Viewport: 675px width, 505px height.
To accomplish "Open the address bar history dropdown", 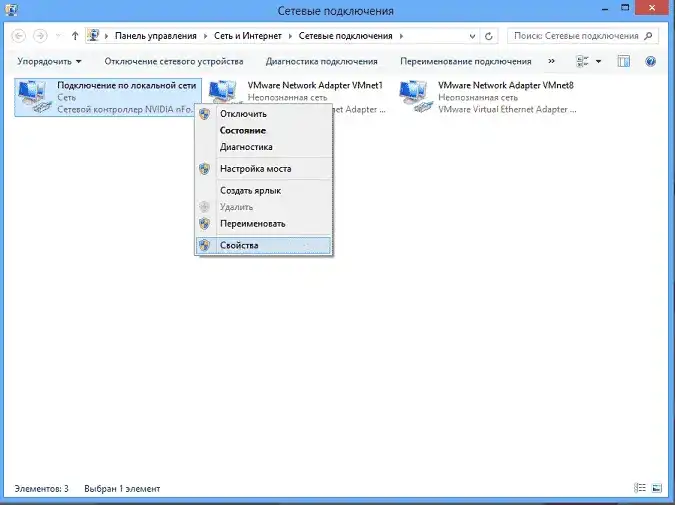I will [472, 36].
